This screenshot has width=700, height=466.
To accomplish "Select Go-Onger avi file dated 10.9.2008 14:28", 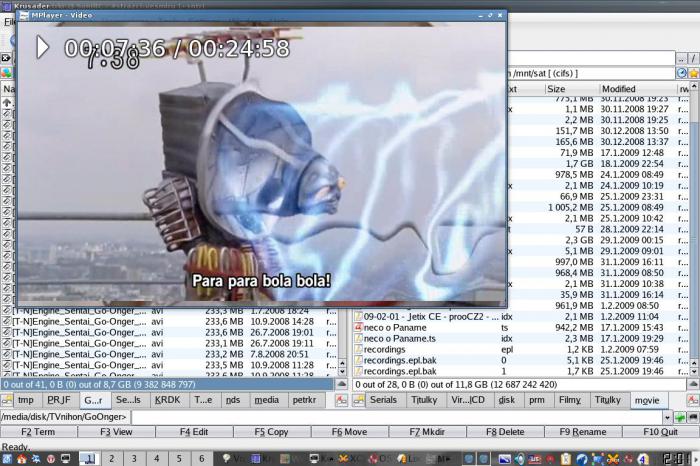I will pos(170,321).
